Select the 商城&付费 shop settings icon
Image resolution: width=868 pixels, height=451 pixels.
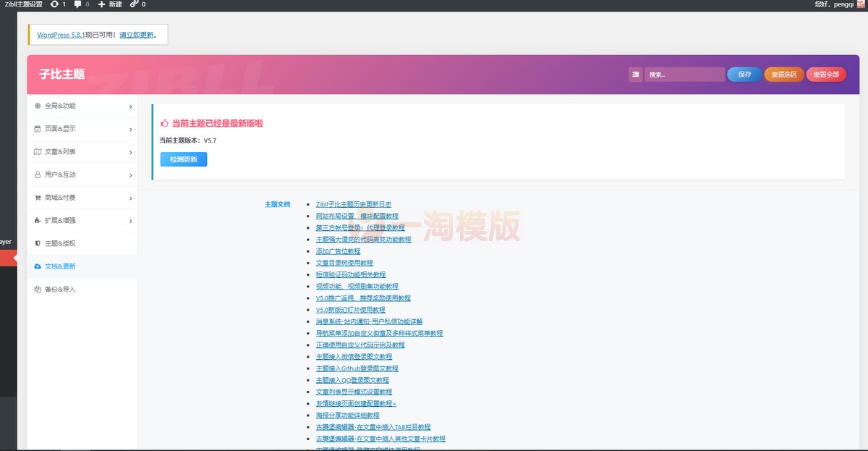point(37,198)
